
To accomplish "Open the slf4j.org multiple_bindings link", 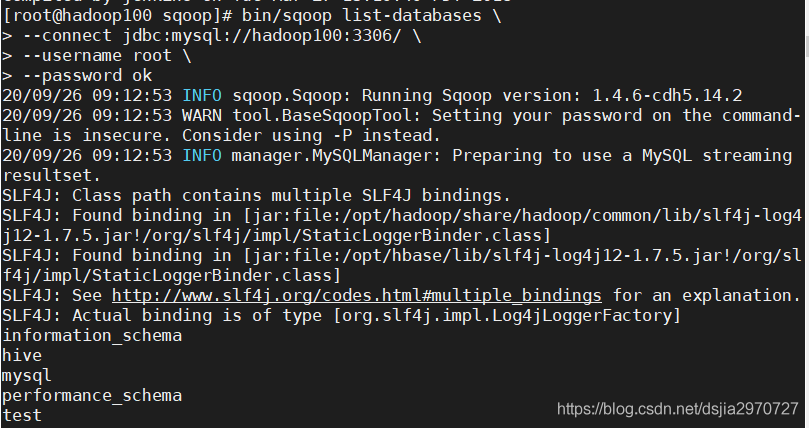I will click(357, 295).
